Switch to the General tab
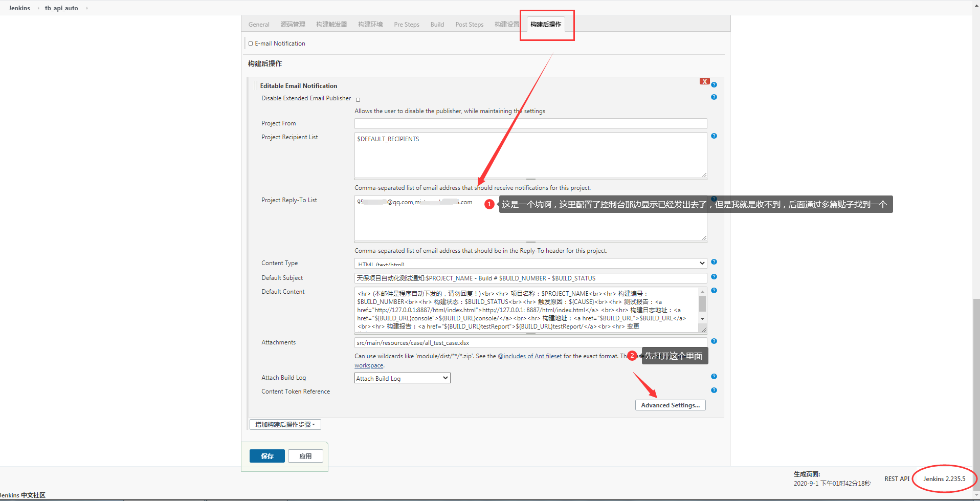This screenshot has width=980, height=501. [259, 25]
